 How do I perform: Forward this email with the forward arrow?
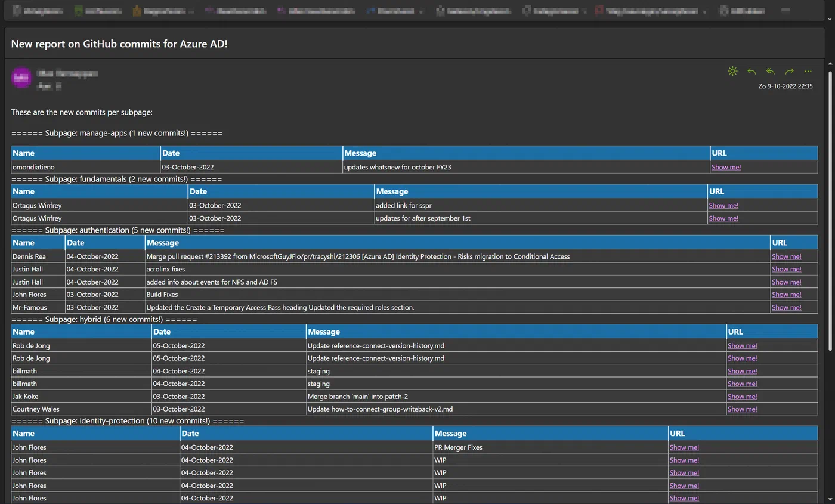789,72
